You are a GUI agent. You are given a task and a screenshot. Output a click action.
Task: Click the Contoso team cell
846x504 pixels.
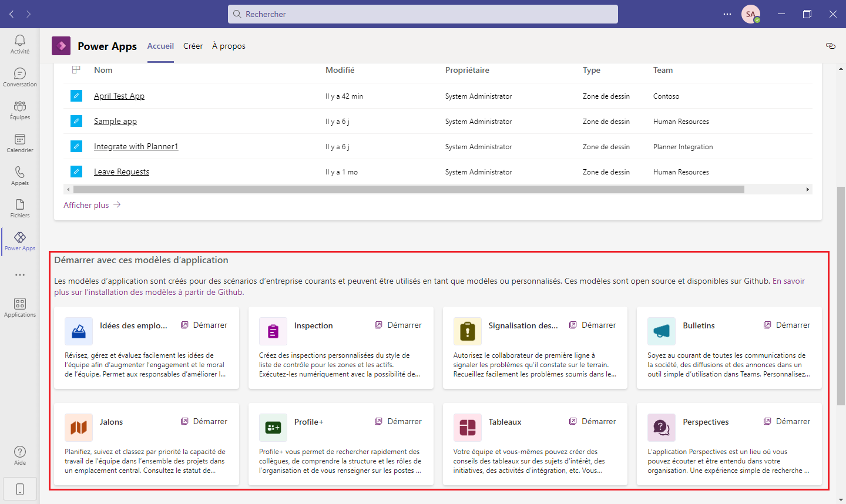click(666, 96)
